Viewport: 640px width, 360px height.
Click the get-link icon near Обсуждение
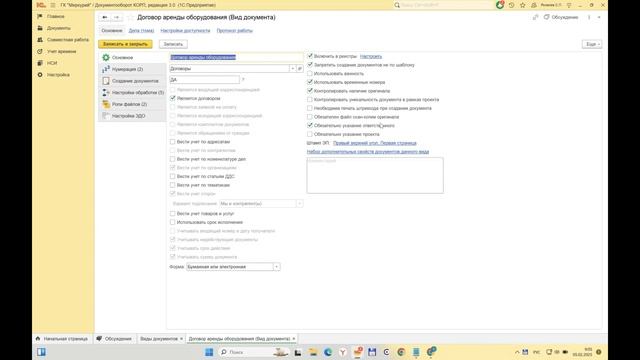pyautogui.click(x=535, y=17)
